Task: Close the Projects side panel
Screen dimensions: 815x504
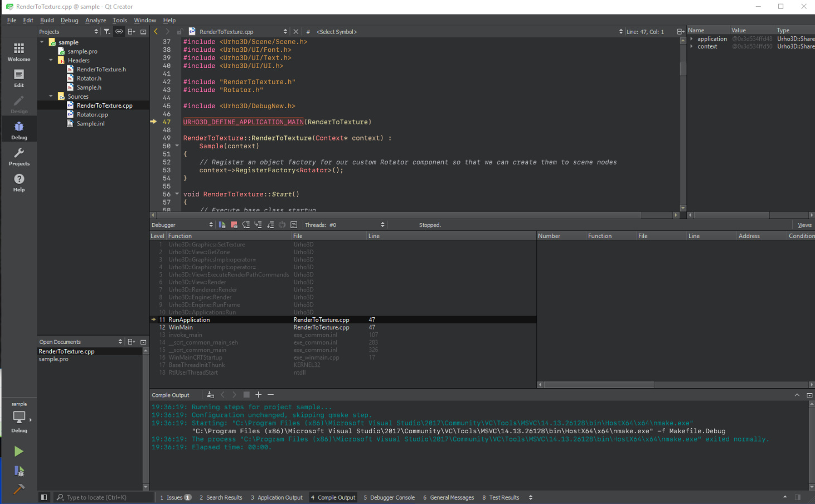Action: [143, 32]
